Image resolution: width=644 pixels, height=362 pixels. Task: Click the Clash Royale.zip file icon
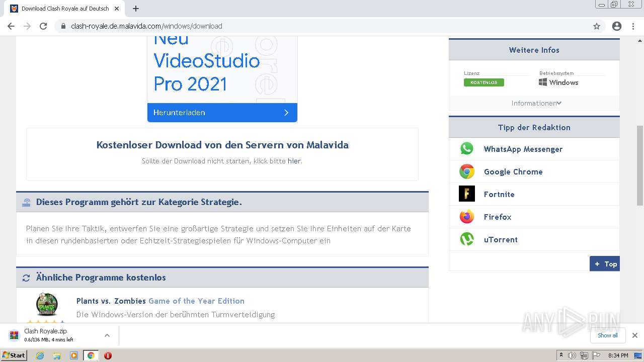click(14, 335)
